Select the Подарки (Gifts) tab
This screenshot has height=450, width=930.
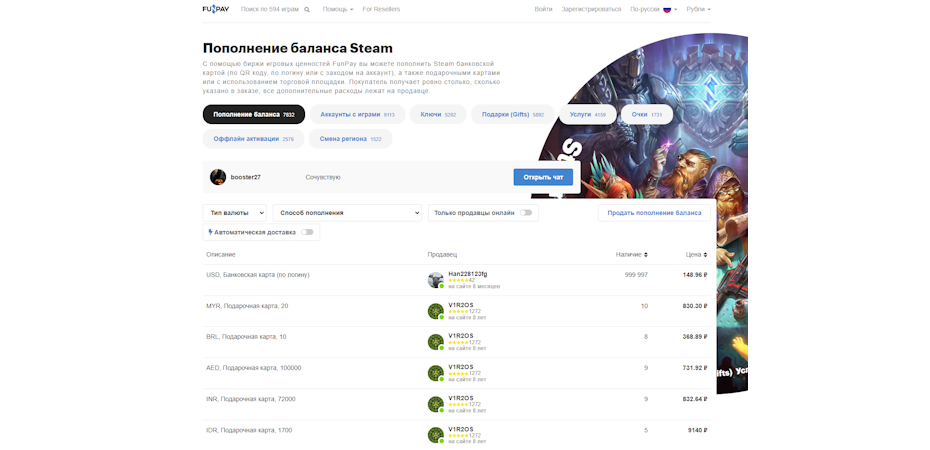click(x=512, y=115)
